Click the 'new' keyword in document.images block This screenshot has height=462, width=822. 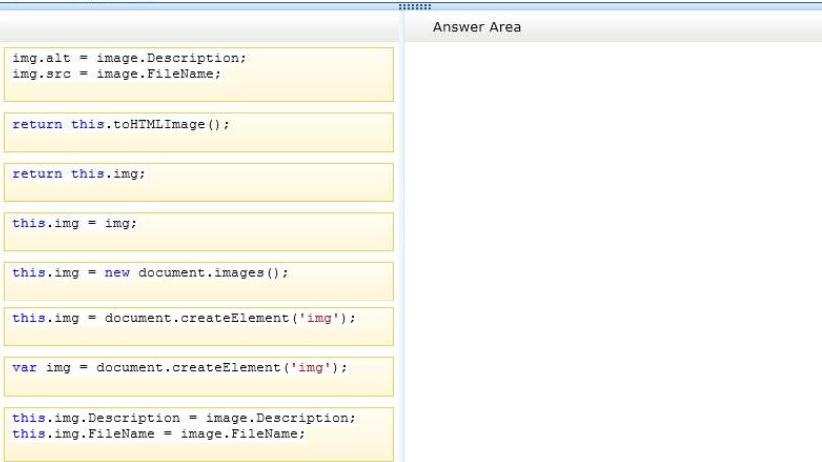[117, 273]
